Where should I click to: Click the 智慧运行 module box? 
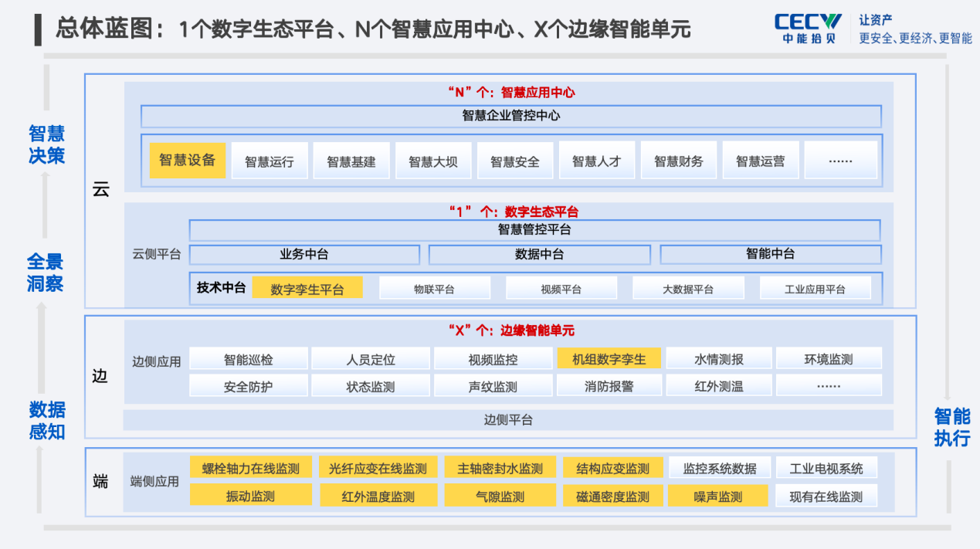pos(270,161)
